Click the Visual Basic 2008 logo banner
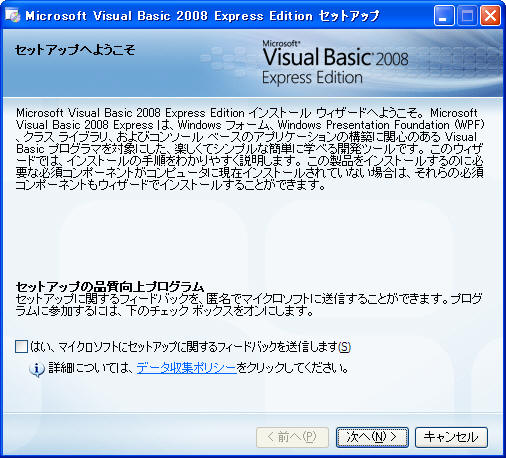 click(x=335, y=63)
